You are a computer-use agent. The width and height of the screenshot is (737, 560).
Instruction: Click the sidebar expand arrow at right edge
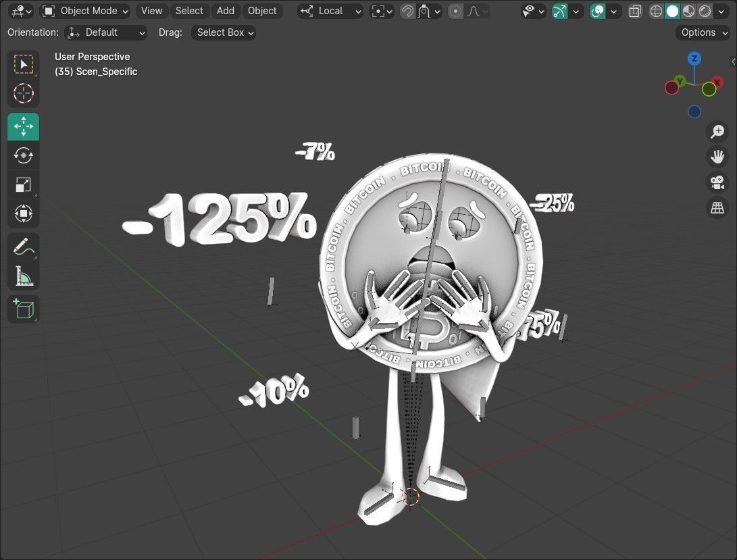point(733,61)
